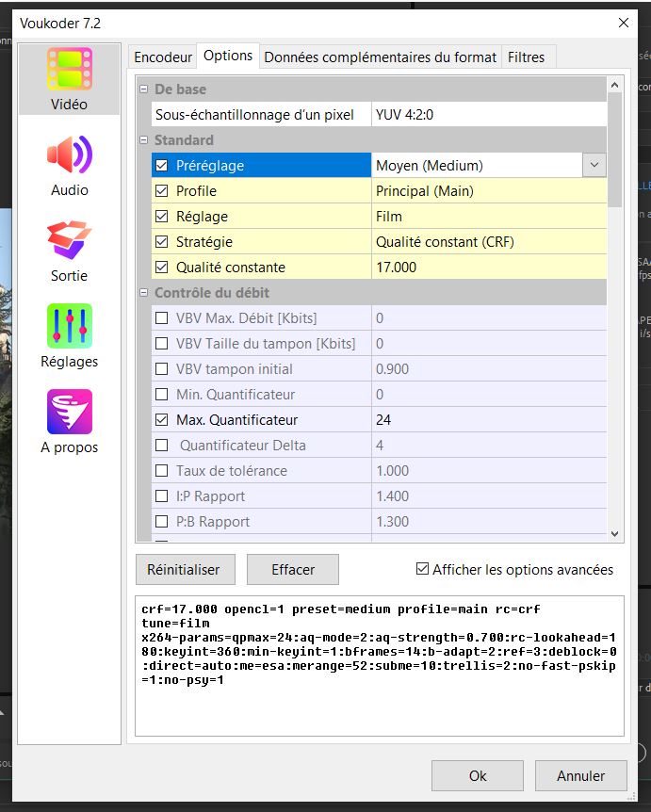
Task: Click the 17.000 quality value
Action: click(x=489, y=267)
